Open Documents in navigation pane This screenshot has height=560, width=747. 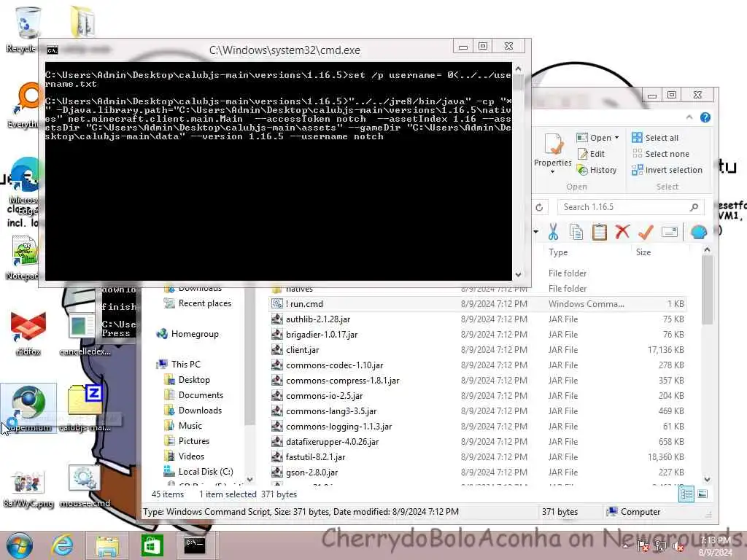193,395
